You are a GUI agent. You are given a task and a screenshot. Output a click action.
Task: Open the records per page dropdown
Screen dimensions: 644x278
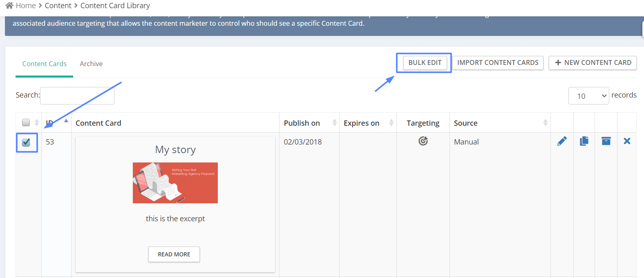[x=588, y=96]
